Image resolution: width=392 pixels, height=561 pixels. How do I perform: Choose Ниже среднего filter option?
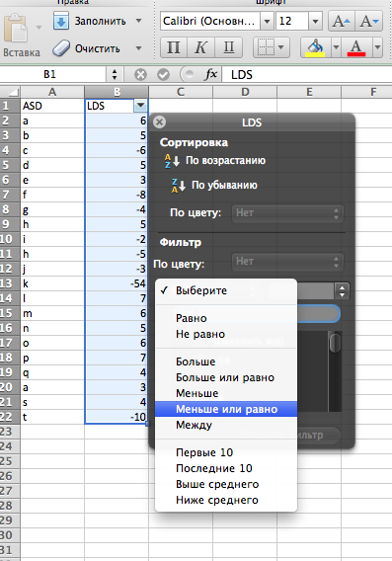point(226,500)
